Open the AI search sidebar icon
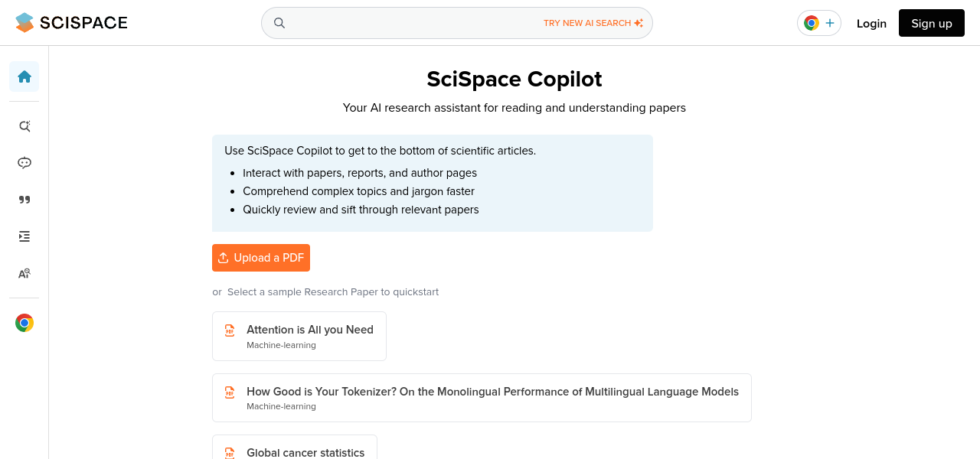The height and width of the screenshot is (459, 980). (x=24, y=126)
